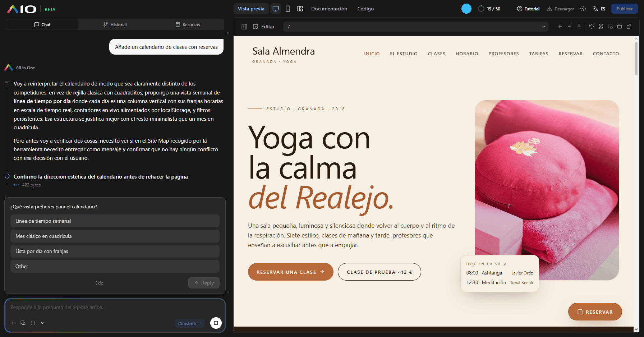Stop generation with the round stop button

[x=216, y=323]
